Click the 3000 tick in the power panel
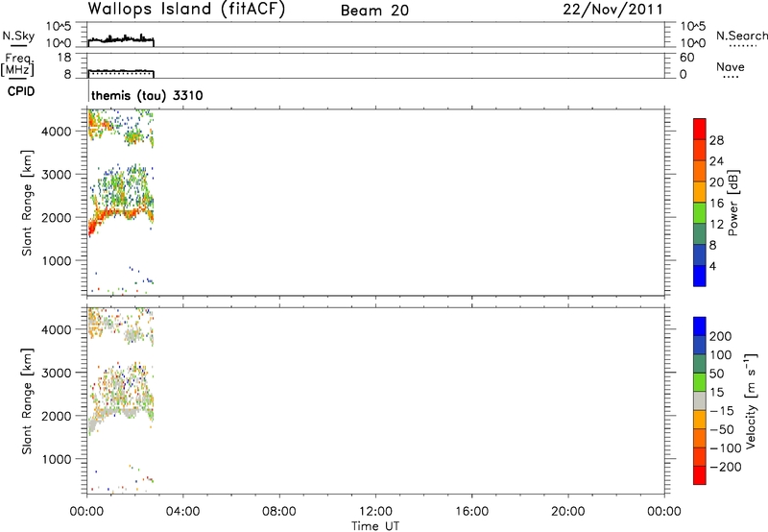 (x=57, y=175)
